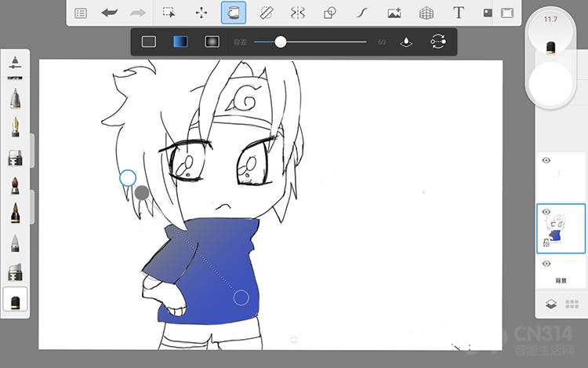The height and width of the screenshot is (368, 588).
Task: Select the chisel marker brush in palette
Action: point(15,158)
